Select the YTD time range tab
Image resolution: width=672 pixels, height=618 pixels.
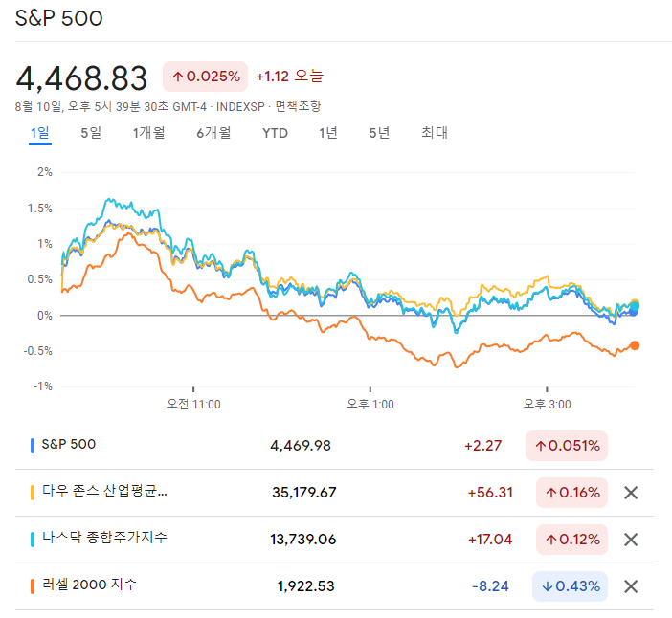pyautogui.click(x=275, y=133)
